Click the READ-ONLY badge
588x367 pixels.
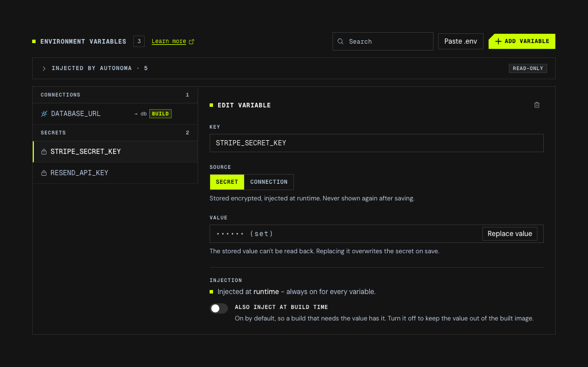tap(528, 68)
